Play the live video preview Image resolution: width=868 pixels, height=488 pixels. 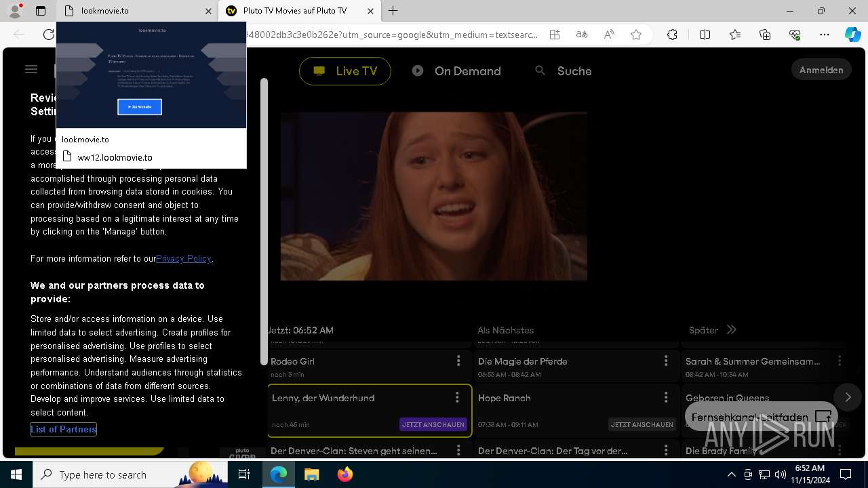(434, 197)
